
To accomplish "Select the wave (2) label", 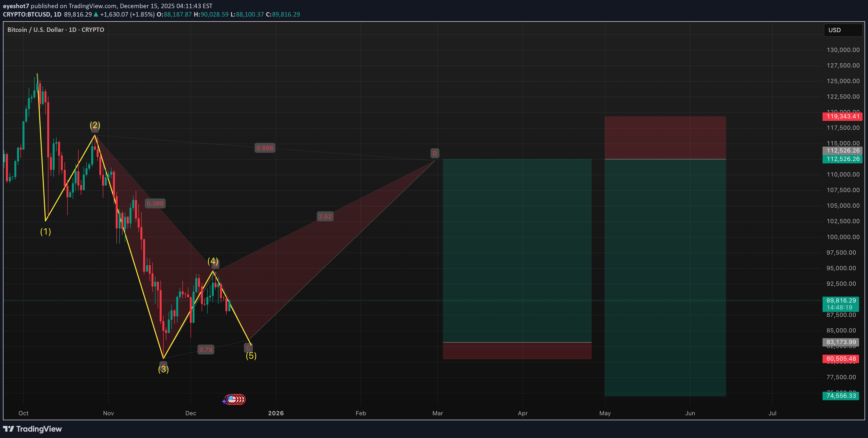I will coord(95,125).
